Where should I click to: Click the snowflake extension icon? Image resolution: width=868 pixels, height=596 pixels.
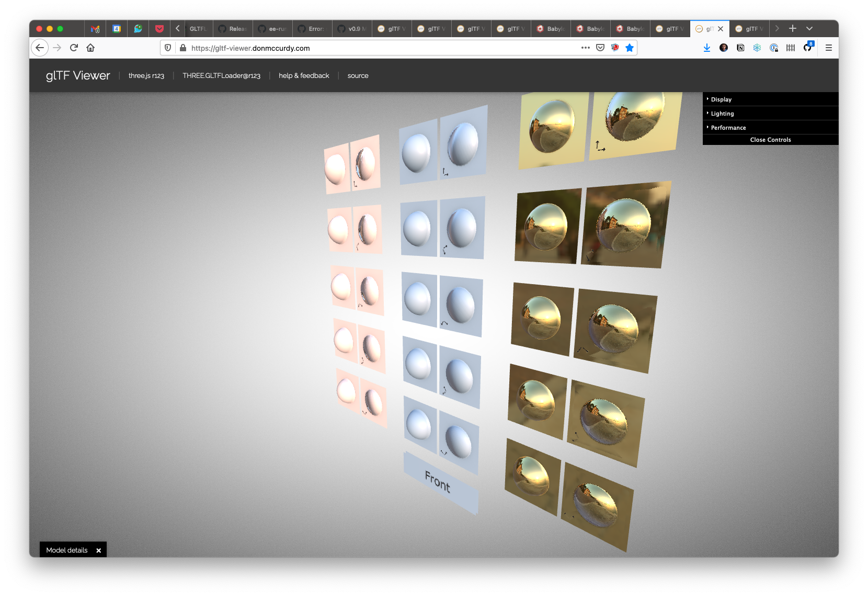757,48
